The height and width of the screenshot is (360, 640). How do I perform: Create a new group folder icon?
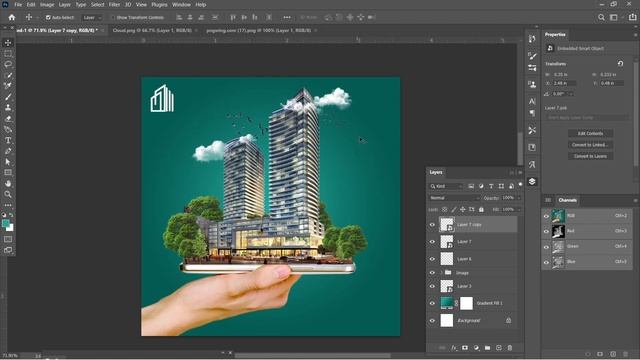(487, 348)
